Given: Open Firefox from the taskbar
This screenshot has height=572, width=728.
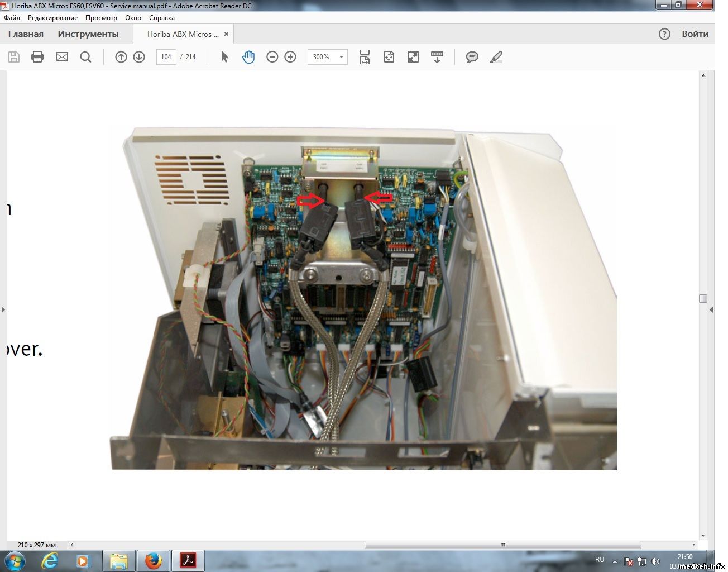Looking at the screenshot, I should coord(154,560).
